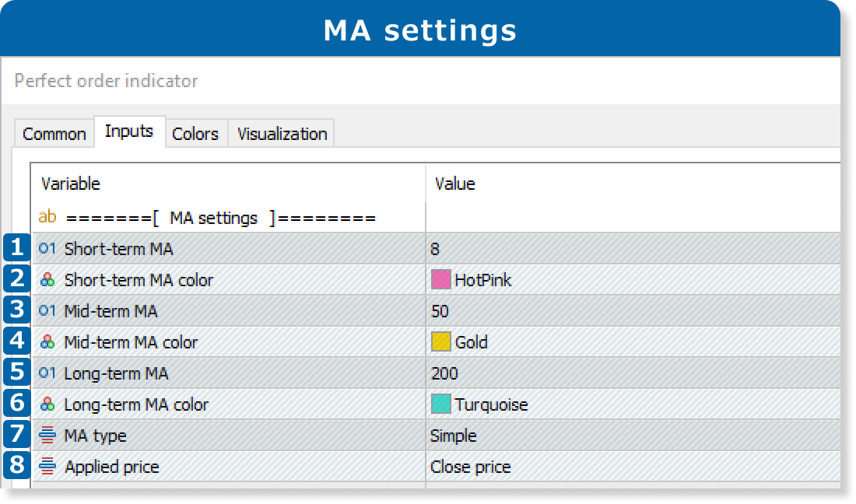
Task: Switch to the Common tab
Action: click(54, 134)
